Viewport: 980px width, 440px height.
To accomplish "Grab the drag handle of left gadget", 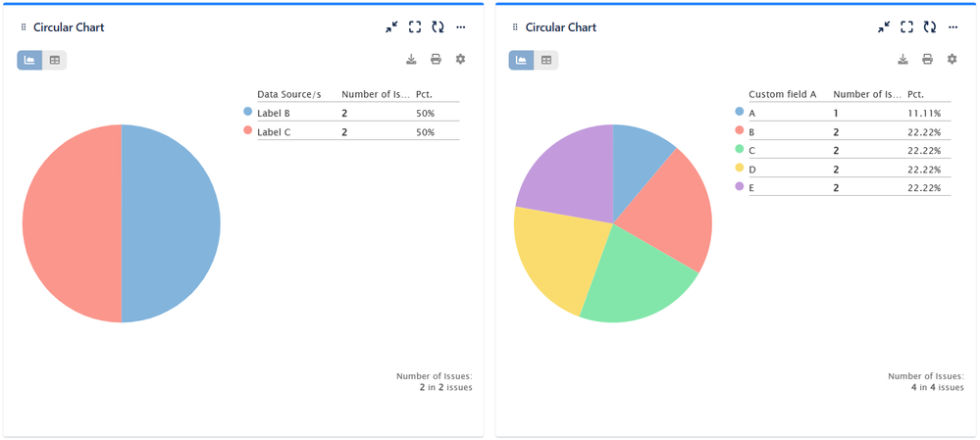I will [x=24, y=27].
